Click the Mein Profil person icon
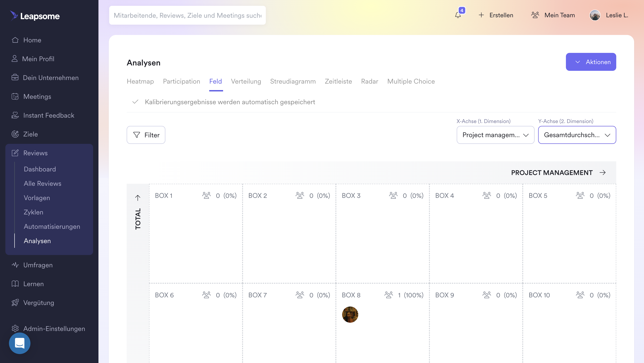Viewport: 644px width, 363px height. point(15,59)
